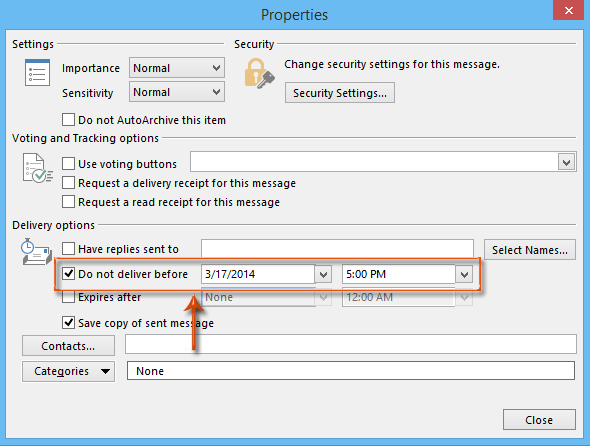Screen dimensions: 590x446
Task: Open the Sensitivity dropdown
Action: 177,92
